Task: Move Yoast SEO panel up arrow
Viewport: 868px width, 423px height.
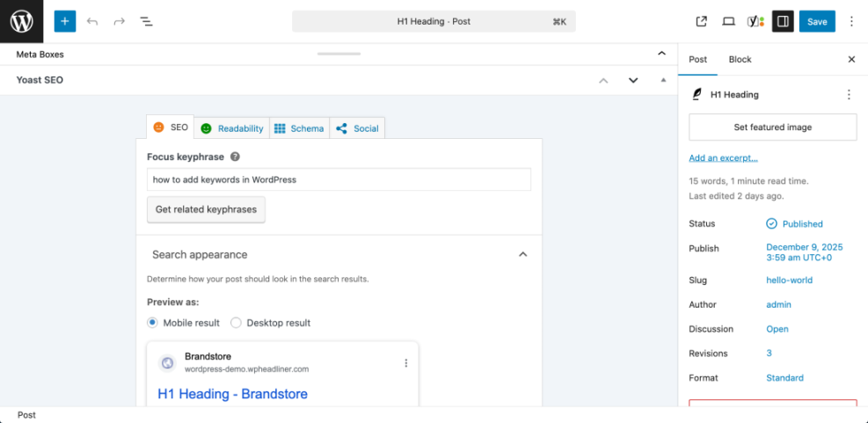Action: coord(603,80)
